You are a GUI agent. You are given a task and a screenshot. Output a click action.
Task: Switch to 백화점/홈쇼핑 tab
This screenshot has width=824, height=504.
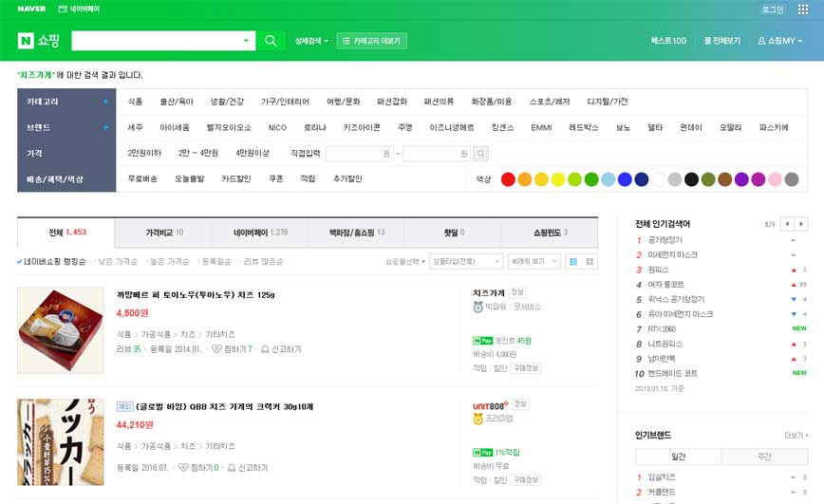(x=356, y=233)
